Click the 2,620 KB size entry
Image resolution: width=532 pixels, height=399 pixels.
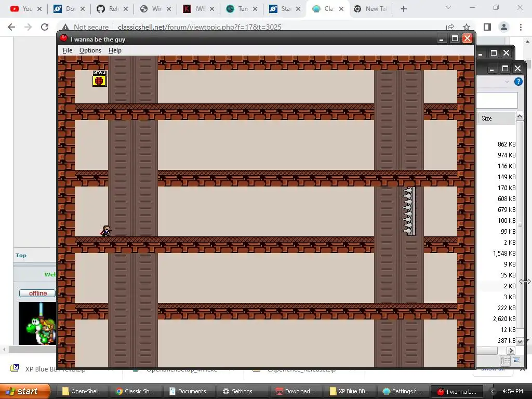[504, 319]
